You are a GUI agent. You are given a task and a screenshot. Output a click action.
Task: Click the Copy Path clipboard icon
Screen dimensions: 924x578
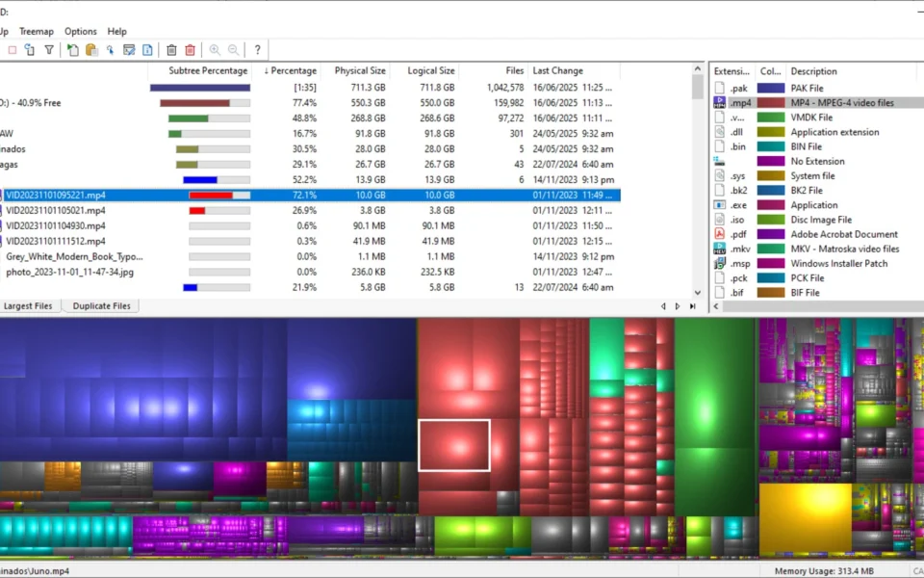click(91, 50)
